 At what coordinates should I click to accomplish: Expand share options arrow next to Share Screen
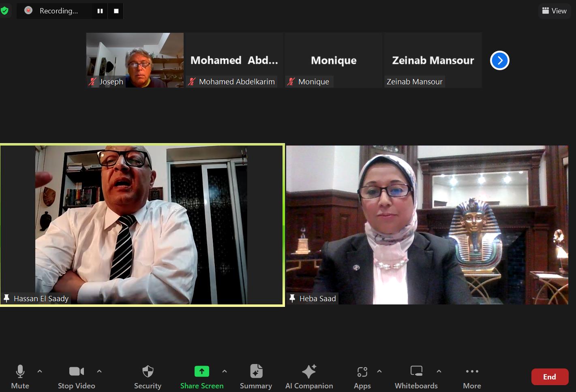tap(225, 371)
